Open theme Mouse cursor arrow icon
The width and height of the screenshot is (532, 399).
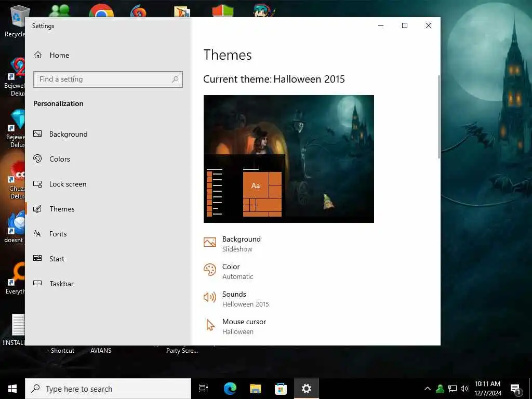210,325
